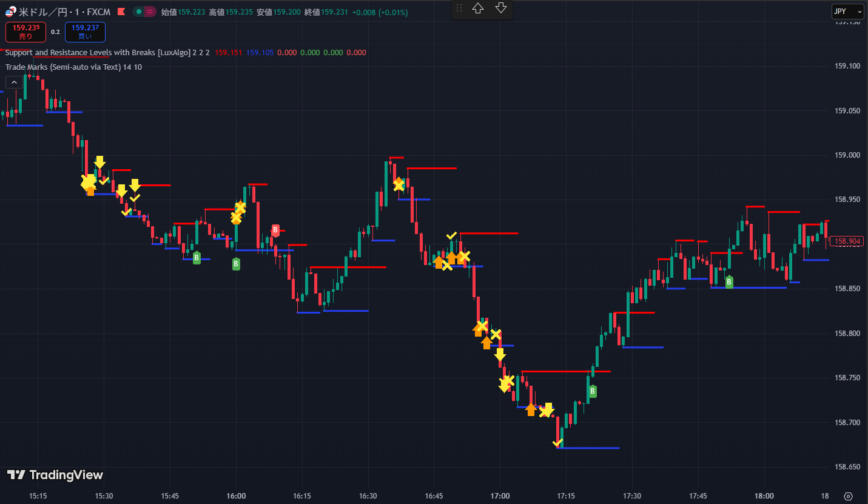Click the 売り sell button at 159.235
Image resolution: width=868 pixels, height=504 pixels.
click(x=25, y=32)
